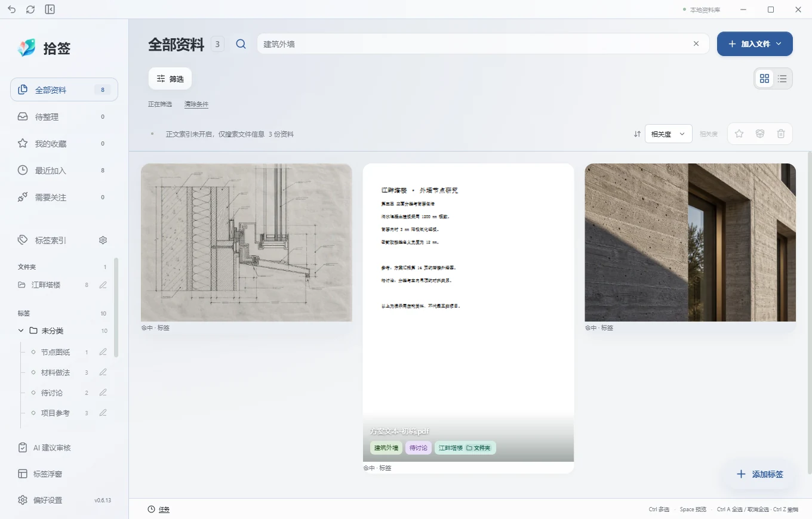Click the pencil beside sidebar tag 待讨论
The width and height of the screenshot is (812, 519).
103,393
